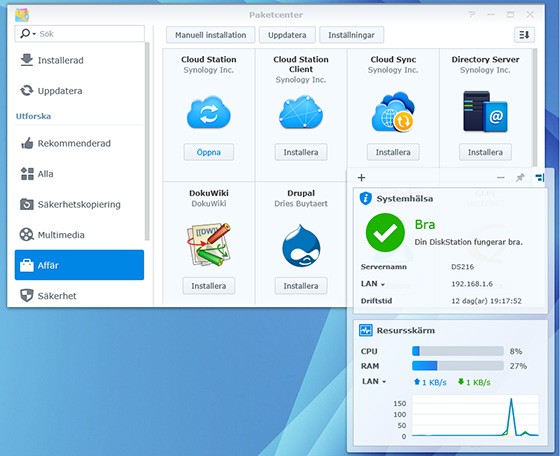Viewport: 560px width, 456px height.
Task: Install Directory Server package
Action: pos(485,152)
